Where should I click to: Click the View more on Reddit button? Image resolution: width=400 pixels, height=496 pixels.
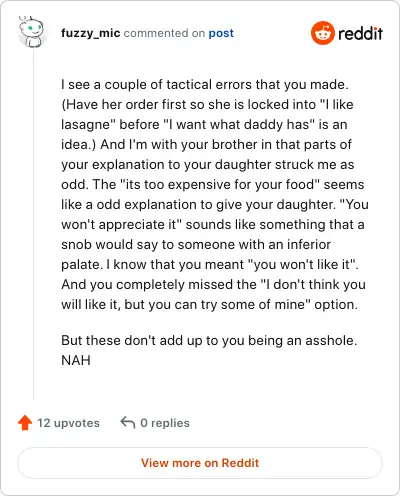200,463
